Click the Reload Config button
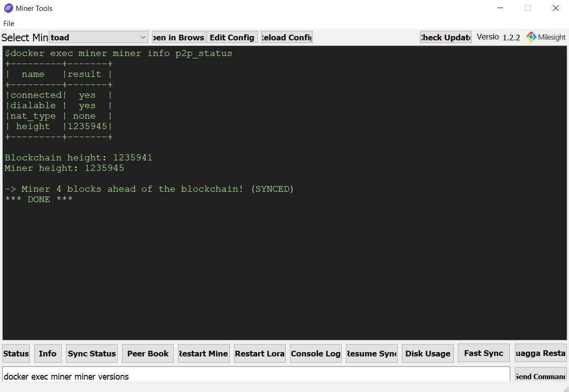This screenshot has width=569, height=392. [x=287, y=37]
